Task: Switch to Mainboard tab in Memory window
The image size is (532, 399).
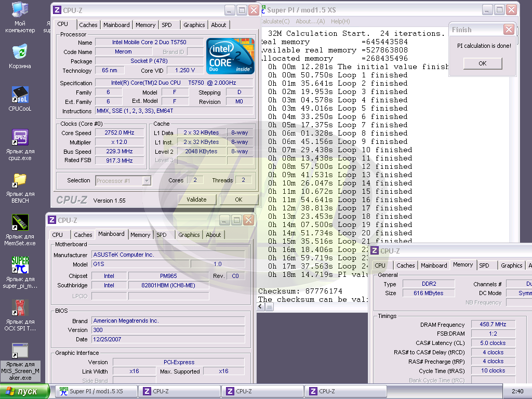Action: pyautogui.click(x=434, y=265)
